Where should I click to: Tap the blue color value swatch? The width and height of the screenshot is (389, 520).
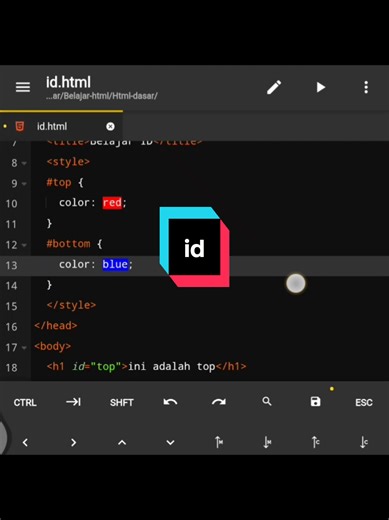pyautogui.click(x=115, y=264)
